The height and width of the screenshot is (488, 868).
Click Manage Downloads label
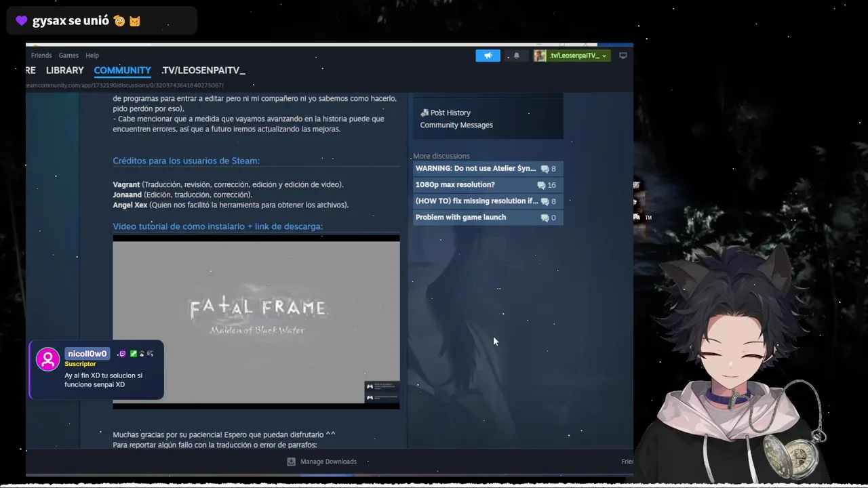[329, 462]
